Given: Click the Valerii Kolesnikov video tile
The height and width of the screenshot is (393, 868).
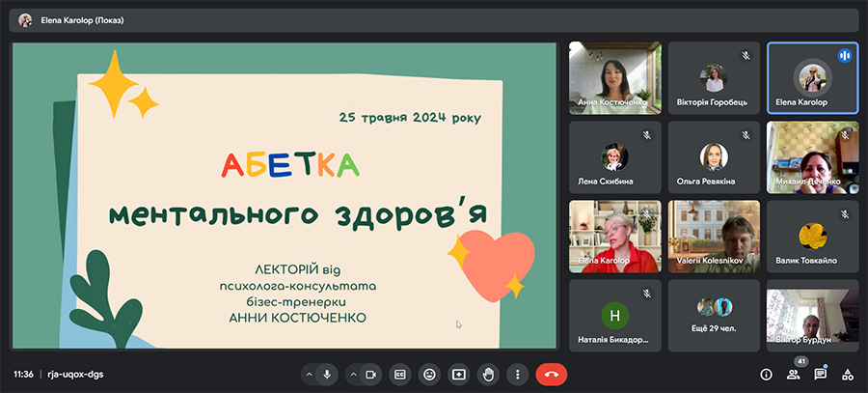Looking at the screenshot, I should [x=713, y=235].
